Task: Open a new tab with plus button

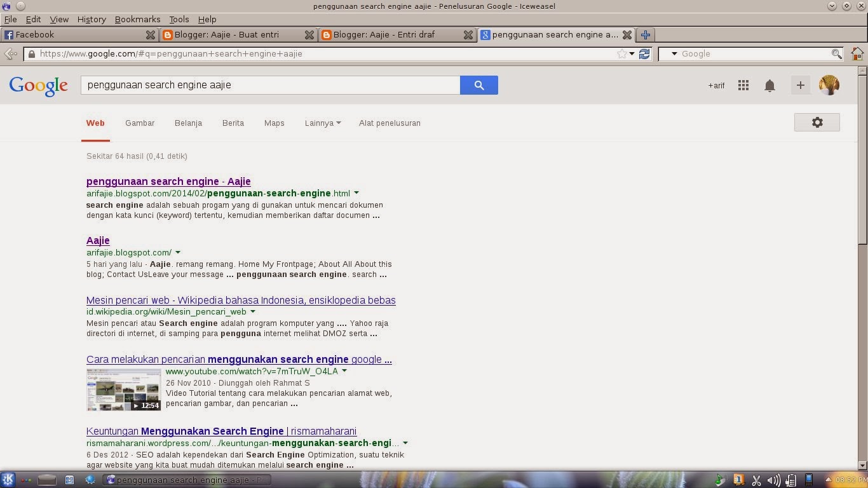Action: [x=645, y=35]
